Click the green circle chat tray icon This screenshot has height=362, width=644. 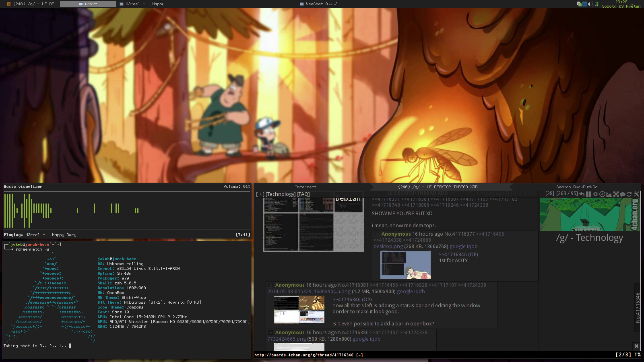point(579,4)
